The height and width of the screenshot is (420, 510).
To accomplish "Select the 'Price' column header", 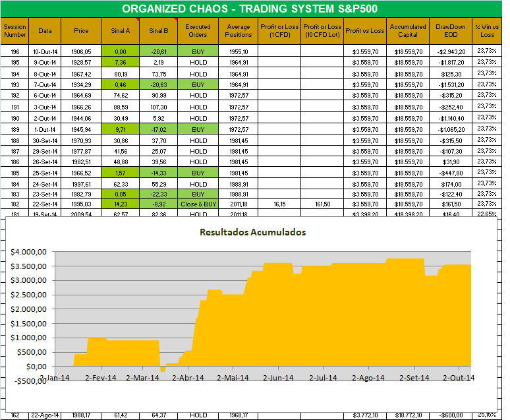I will click(81, 31).
